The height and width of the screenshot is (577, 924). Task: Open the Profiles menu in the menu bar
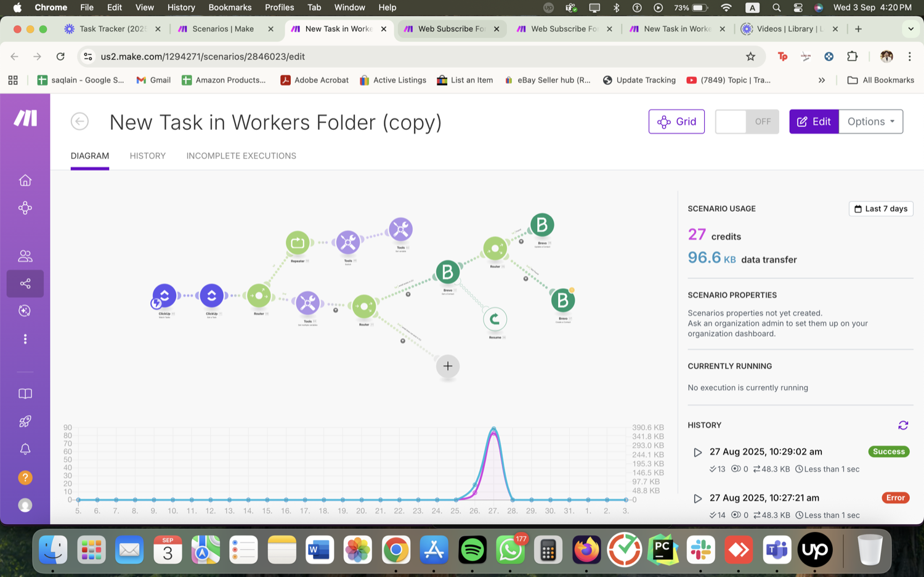279,7
